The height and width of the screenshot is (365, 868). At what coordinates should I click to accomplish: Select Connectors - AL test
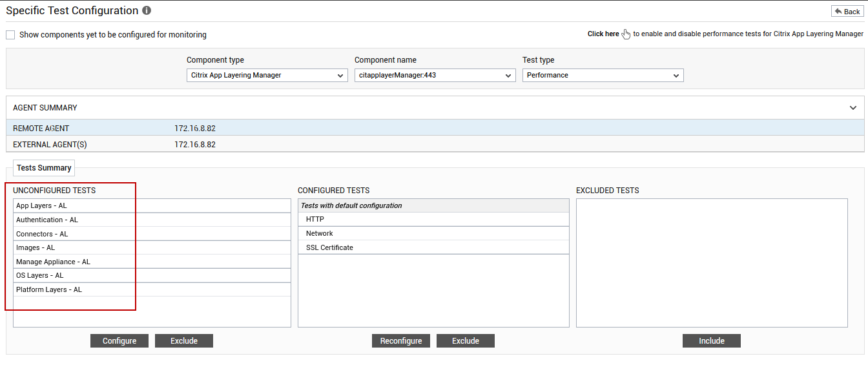pos(152,234)
